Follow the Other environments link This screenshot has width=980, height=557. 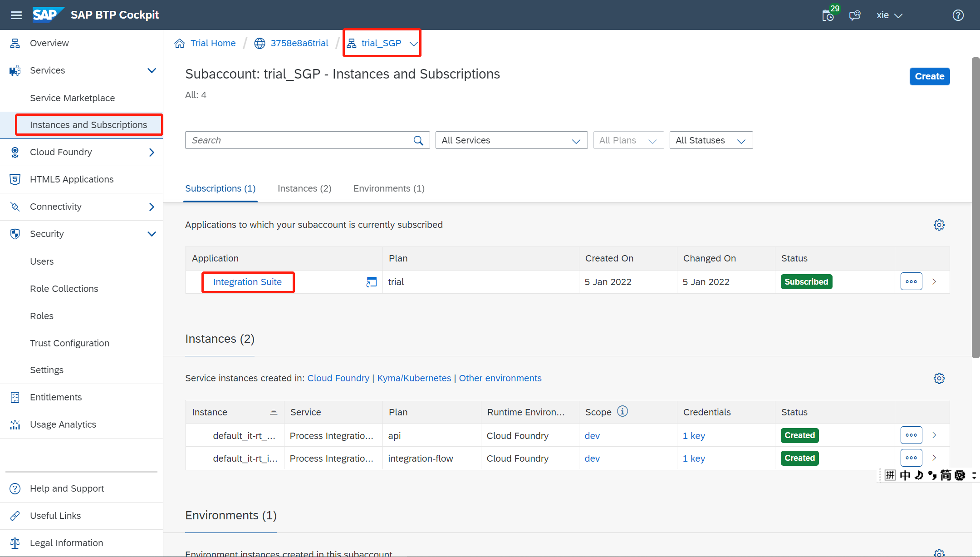point(500,378)
